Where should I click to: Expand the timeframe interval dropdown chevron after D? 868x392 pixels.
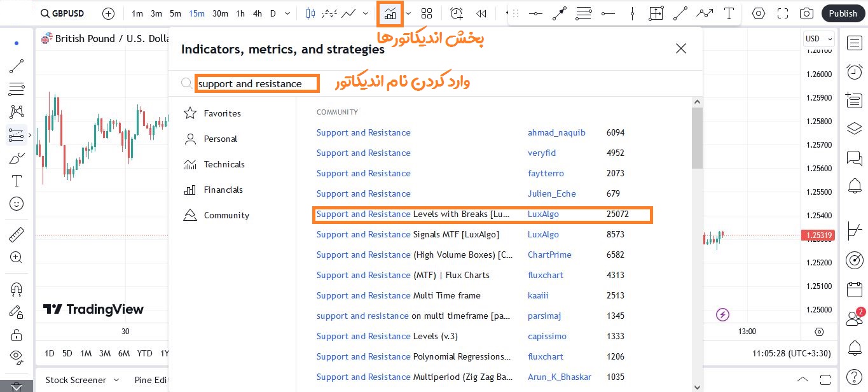tap(287, 13)
